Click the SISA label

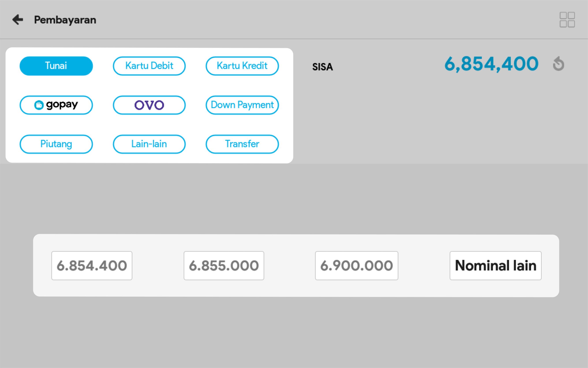[x=322, y=67]
